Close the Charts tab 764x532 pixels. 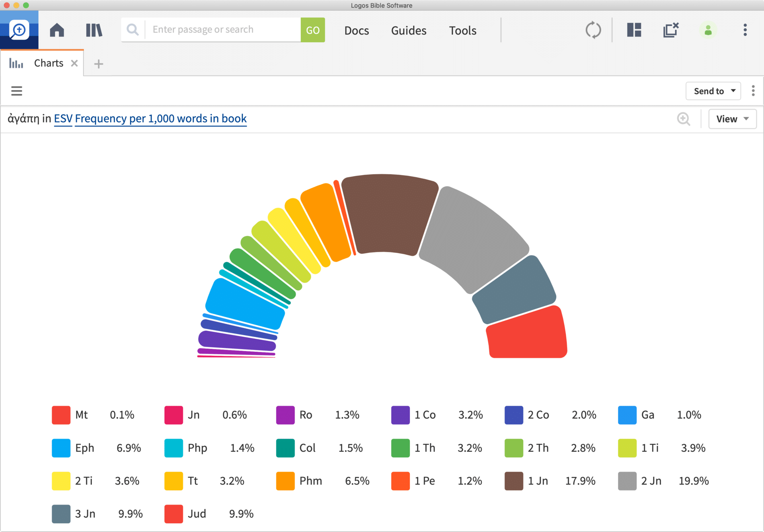click(74, 63)
